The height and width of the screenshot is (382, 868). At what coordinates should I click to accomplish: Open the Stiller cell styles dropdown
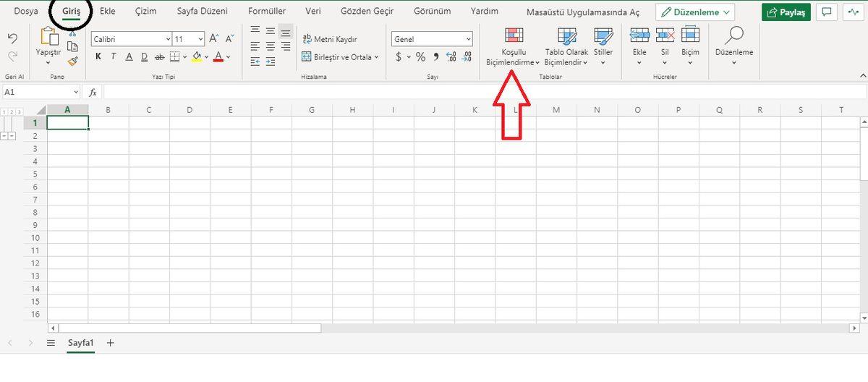603,46
